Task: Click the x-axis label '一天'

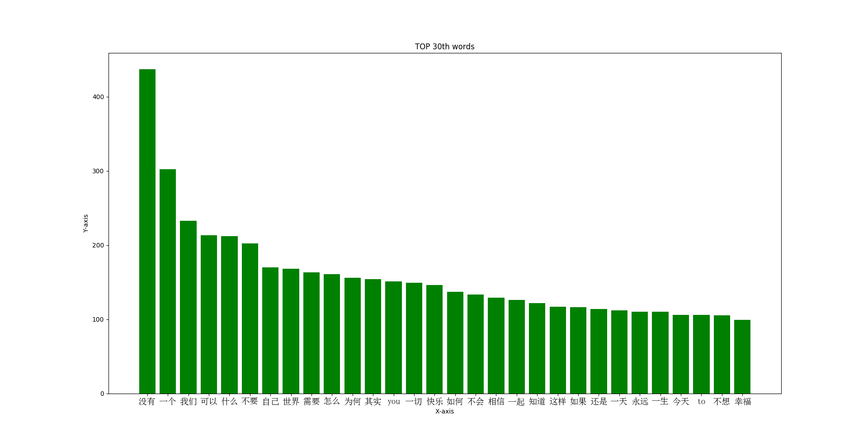Action: coord(619,401)
